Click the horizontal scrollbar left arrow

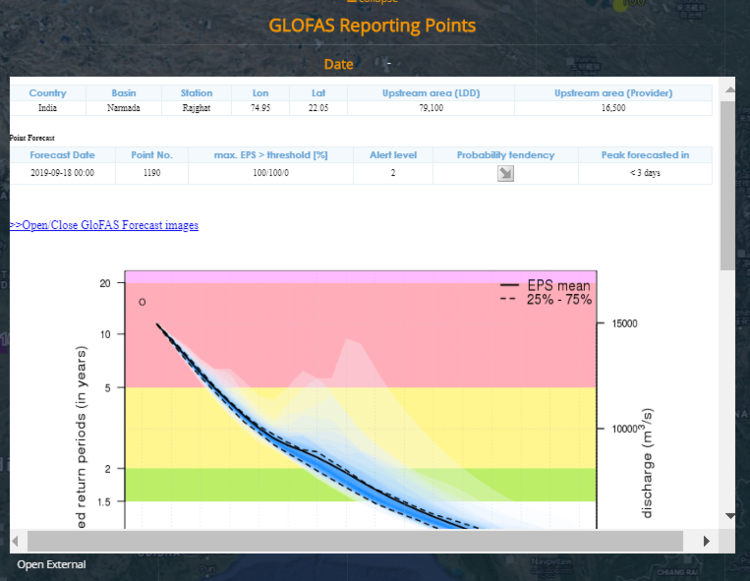15,541
